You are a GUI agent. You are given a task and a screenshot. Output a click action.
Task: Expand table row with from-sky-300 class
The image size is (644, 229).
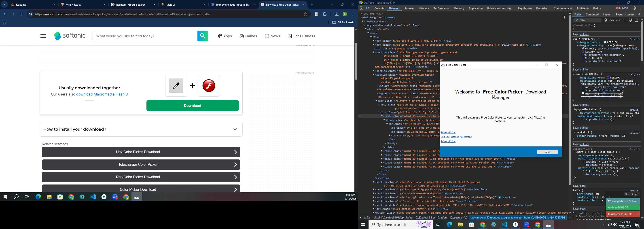(x=382, y=167)
